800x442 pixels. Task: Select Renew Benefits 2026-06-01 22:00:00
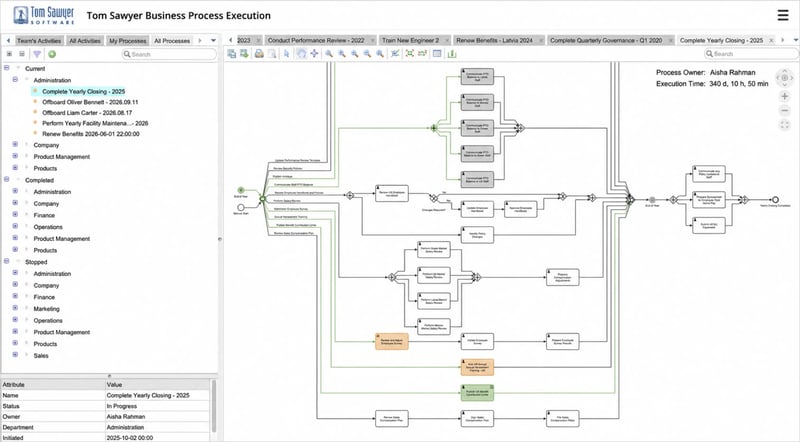(91, 134)
